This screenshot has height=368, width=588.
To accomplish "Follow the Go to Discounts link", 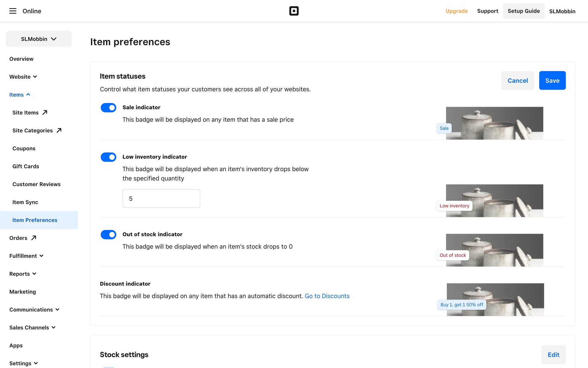I will pos(327,296).
